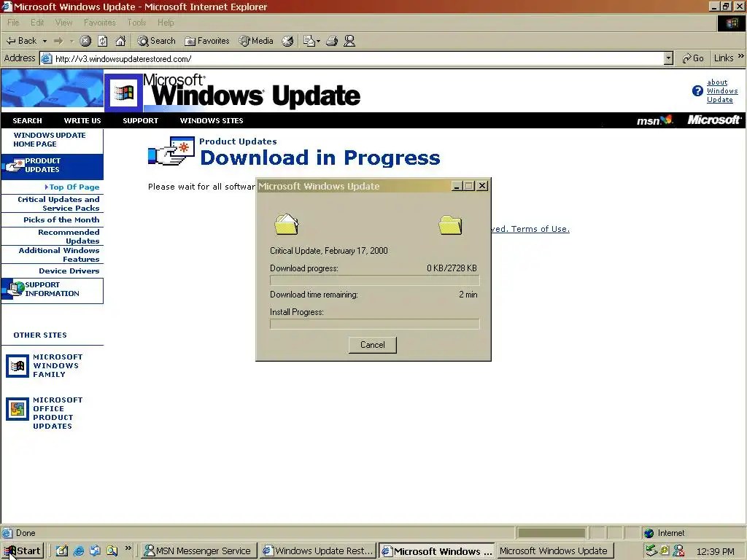
Task: Expand the Quick Launch overflow chevron
Action: [x=128, y=548]
